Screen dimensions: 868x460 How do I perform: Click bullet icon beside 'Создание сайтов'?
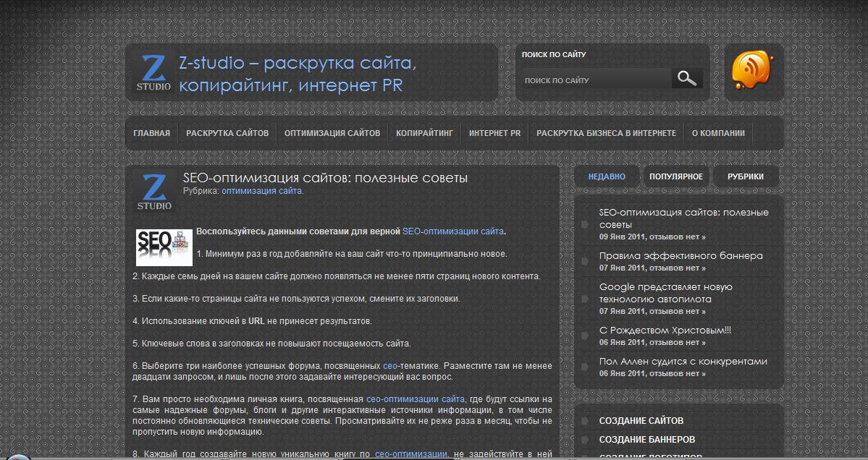584,421
